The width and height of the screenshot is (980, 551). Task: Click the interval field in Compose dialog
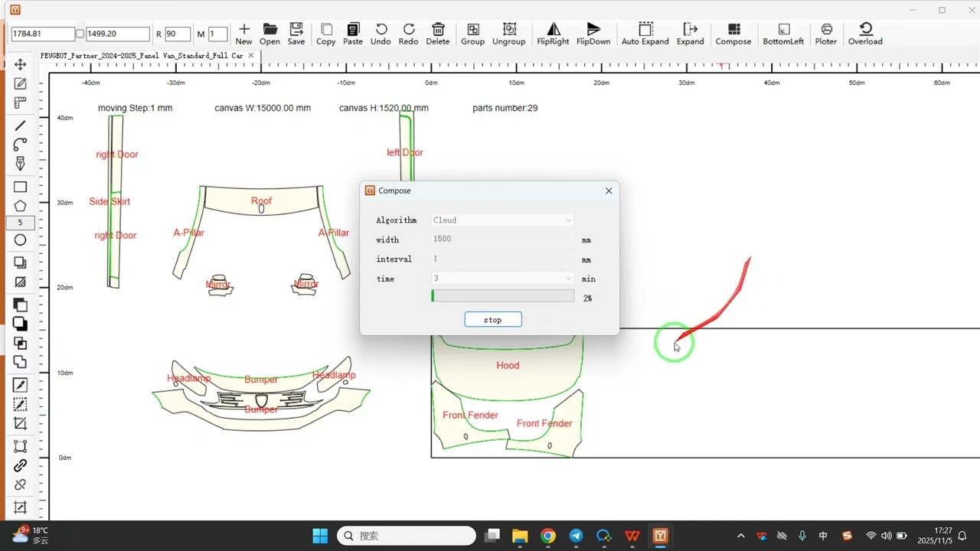pos(502,259)
